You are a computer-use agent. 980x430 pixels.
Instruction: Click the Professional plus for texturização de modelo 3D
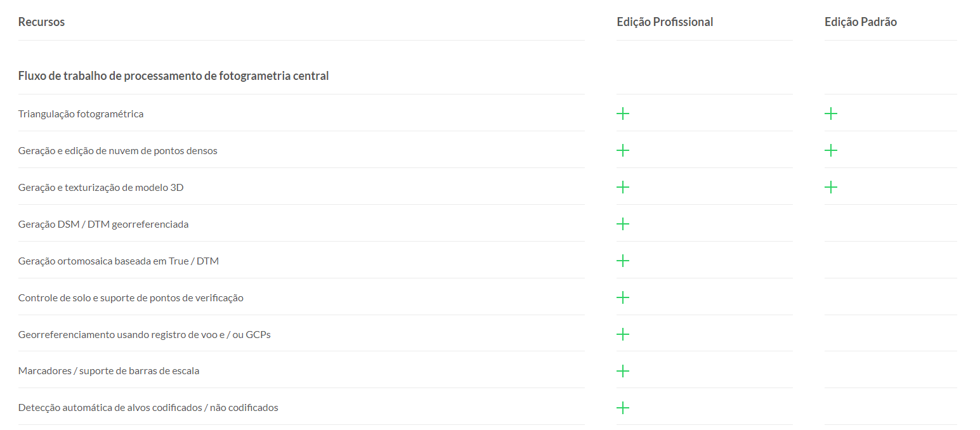tap(623, 187)
